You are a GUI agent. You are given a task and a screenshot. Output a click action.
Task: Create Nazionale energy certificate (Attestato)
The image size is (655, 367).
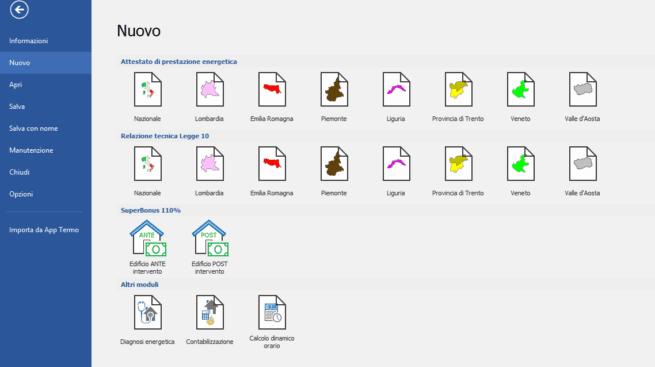[147, 97]
